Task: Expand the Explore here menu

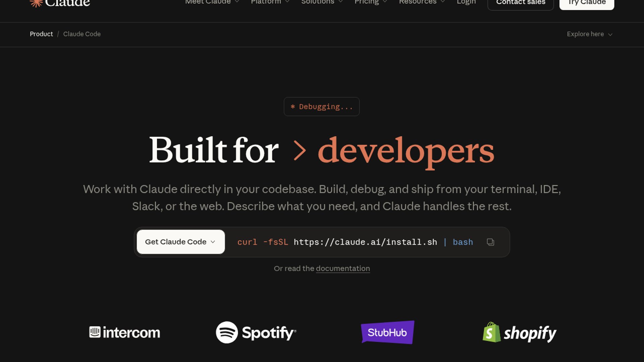Action: coord(589,34)
